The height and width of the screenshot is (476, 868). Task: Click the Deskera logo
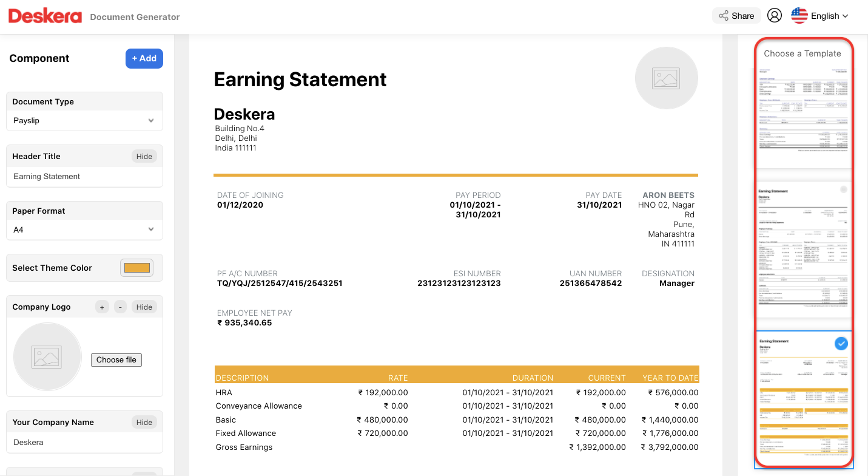(45, 16)
